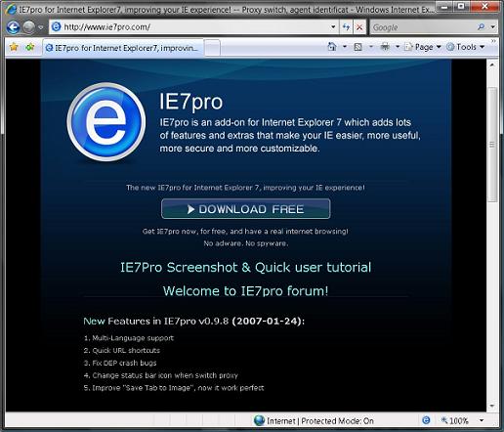The width and height of the screenshot is (504, 432).
Task: Open a new blank tab
Action: click(x=212, y=48)
